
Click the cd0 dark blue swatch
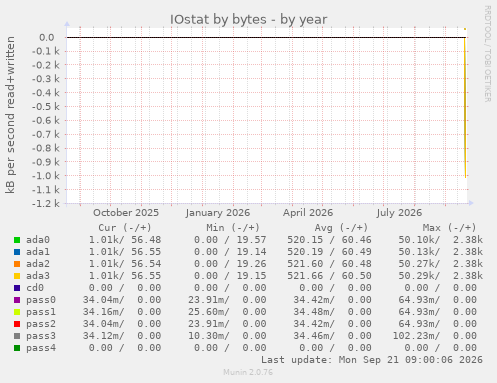coord(17,288)
